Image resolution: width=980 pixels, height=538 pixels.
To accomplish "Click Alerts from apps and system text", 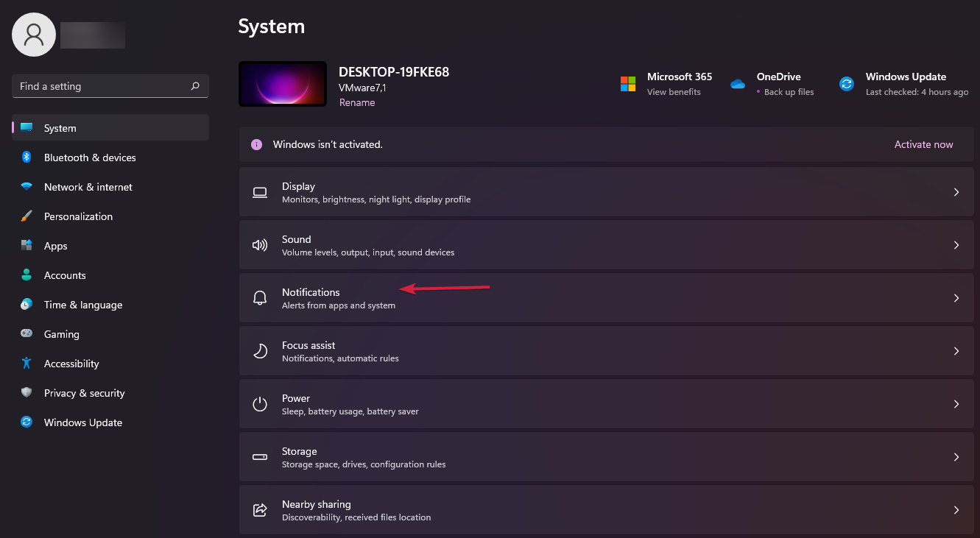I will 339,305.
